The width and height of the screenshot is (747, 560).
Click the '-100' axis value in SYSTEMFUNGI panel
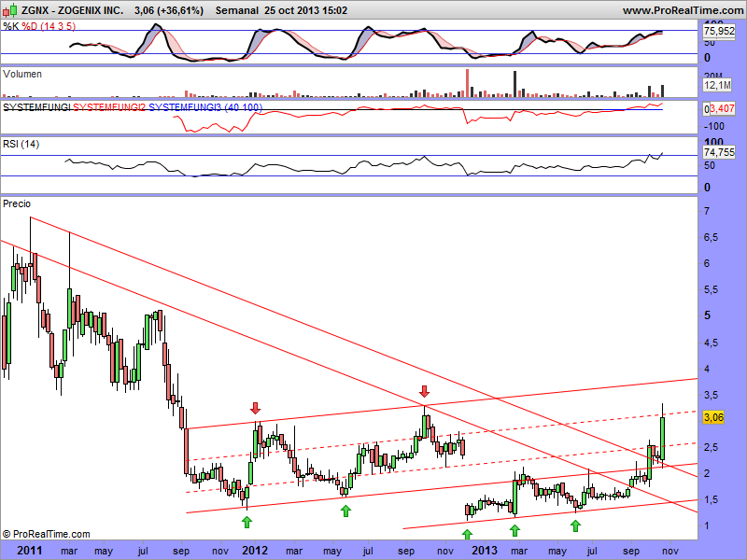tap(713, 126)
